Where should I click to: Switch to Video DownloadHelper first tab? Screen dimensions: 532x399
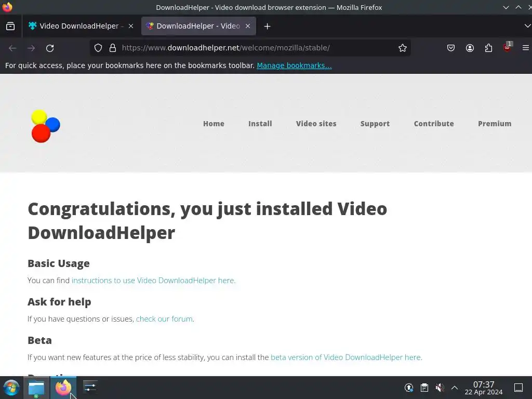(81, 26)
